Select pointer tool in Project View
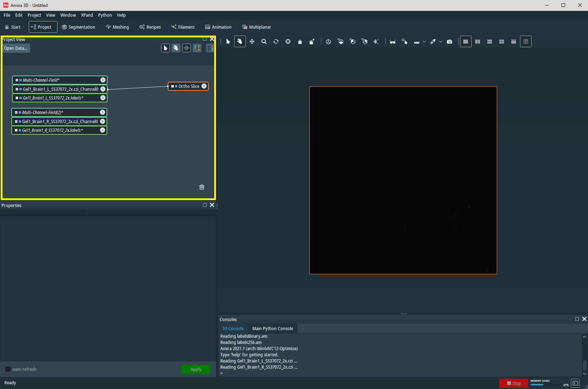This screenshot has height=389, width=588. (x=165, y=48)
